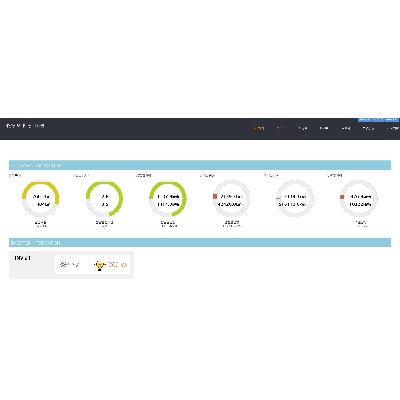Click the yellow light bulb icon
This screenshot has height=400, width=400.
(x=99, y=265)
